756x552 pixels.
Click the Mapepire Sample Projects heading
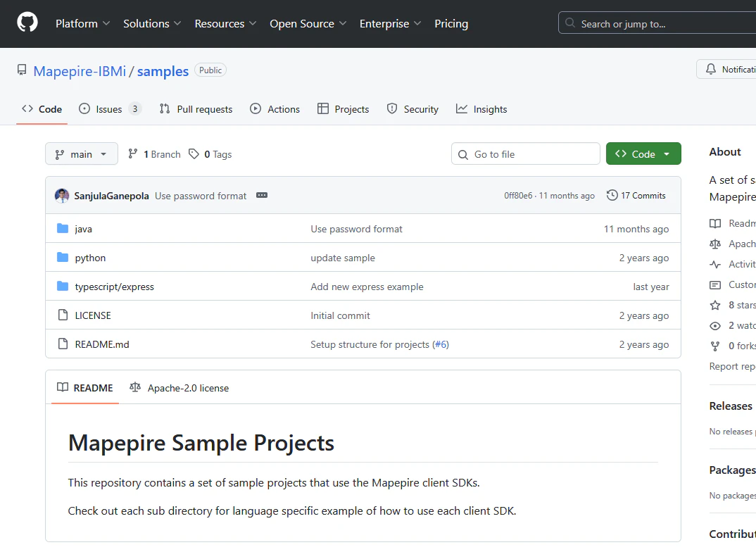tap(201, 443)
